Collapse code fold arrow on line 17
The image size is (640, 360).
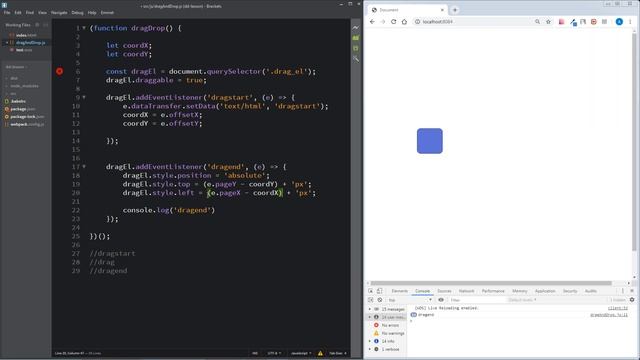pyautogui.click(x=84, y=167)
